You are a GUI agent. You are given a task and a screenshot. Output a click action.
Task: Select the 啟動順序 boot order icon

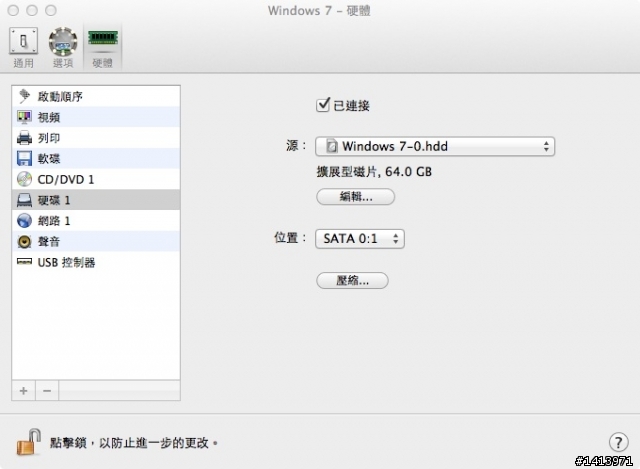click(x=24, y=96)
